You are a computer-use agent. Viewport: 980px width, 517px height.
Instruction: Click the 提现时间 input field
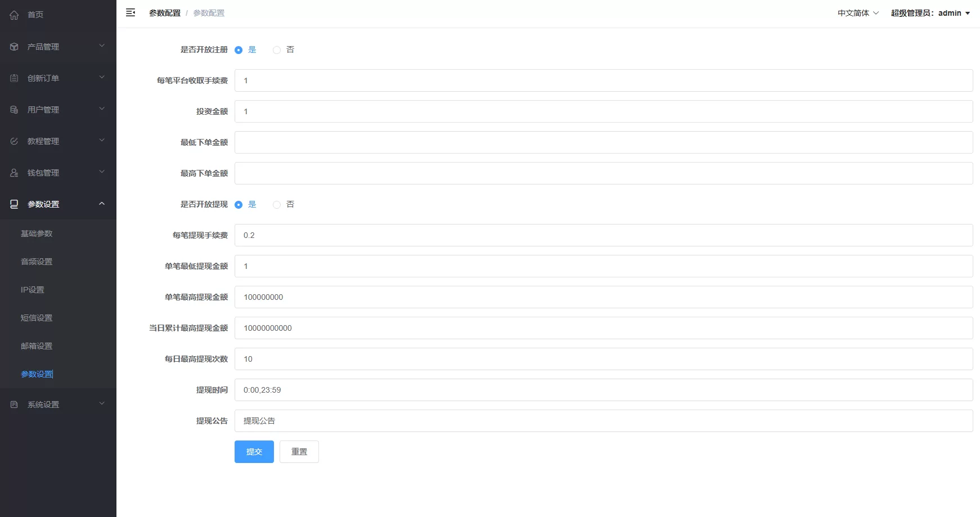point(603,390)
